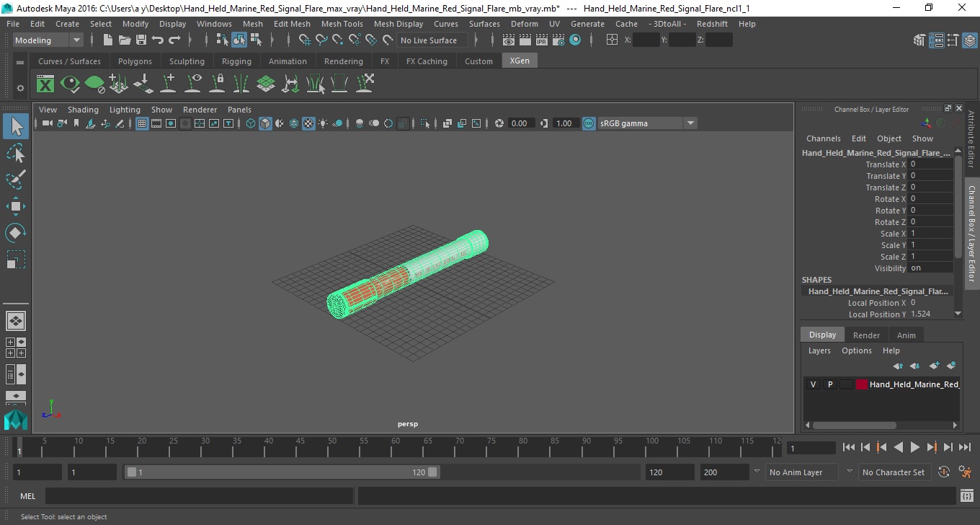The image size is (980, 525).
Task: Open Render View eye clapper icon
Action: point(509,40)
